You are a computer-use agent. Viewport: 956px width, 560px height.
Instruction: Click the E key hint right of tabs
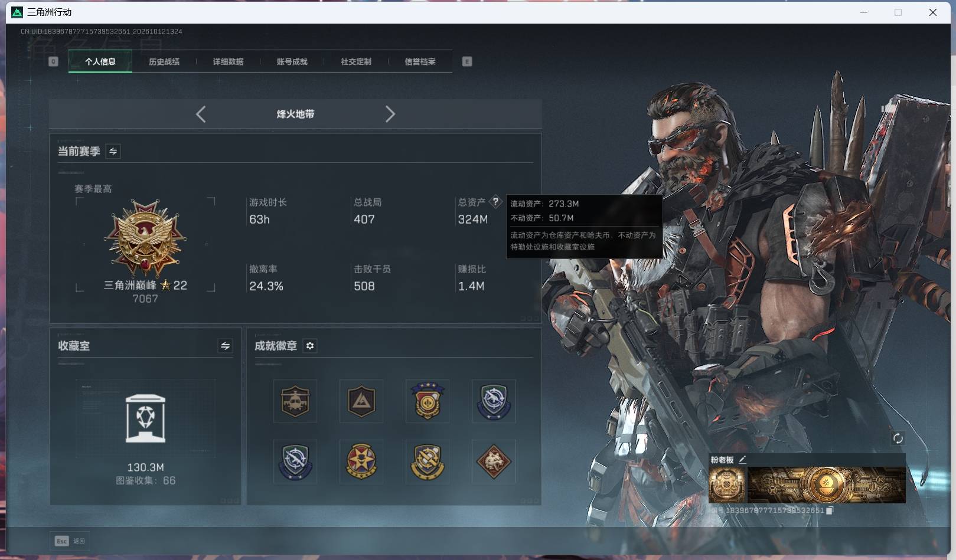click(467, 61)
